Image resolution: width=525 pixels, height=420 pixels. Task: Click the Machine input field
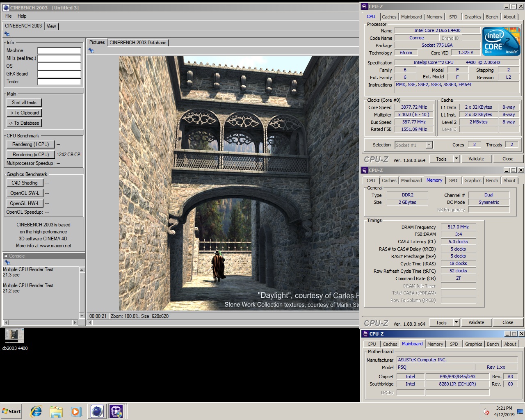click(x=59, y=50)
